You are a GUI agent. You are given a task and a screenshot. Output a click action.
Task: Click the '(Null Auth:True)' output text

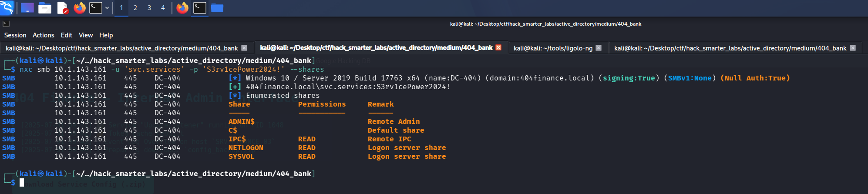click(x=755, y=78)
